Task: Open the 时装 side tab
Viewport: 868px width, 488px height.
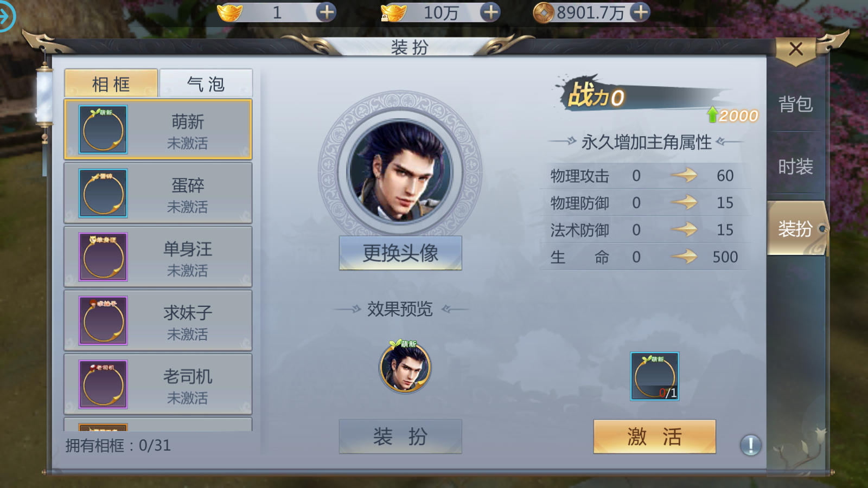Action: click(x=795, y=166)
